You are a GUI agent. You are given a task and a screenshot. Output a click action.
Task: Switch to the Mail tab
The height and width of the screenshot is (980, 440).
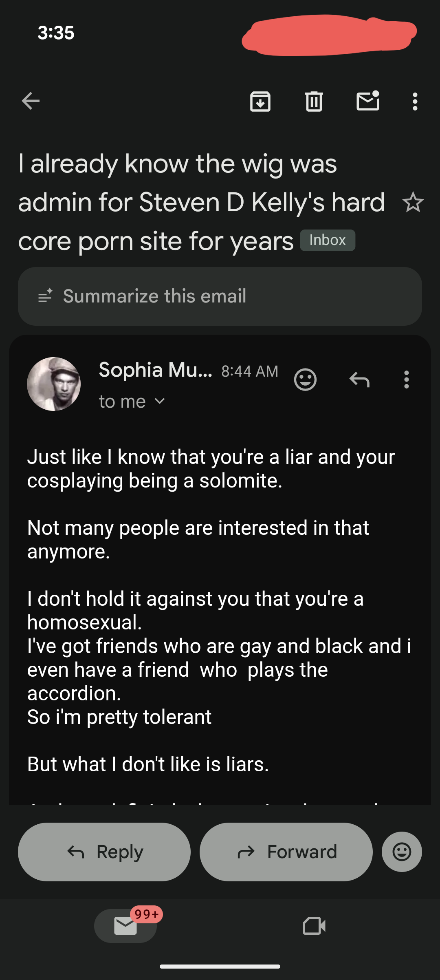click(x=125, y=925)
